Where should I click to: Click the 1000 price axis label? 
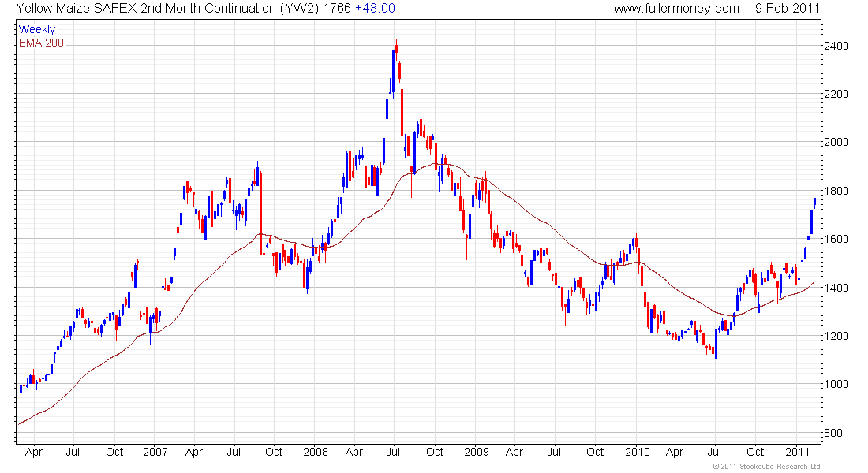pyautogui.click(x=836, y=384)
